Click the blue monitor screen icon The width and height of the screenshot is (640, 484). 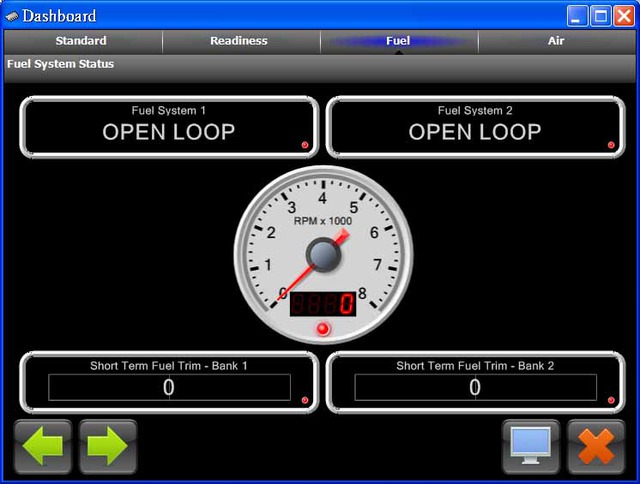tap(529, 446)
